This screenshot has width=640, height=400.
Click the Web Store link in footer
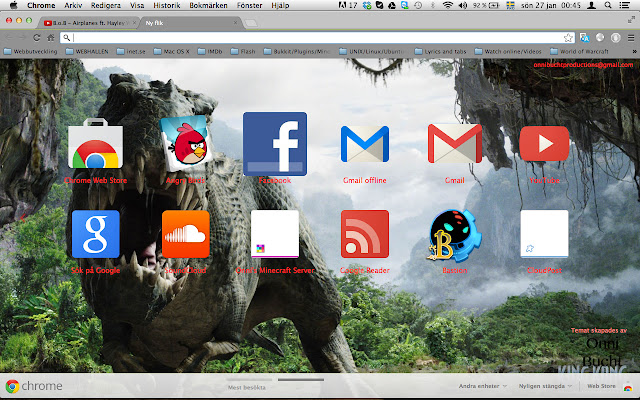(601, 386)
